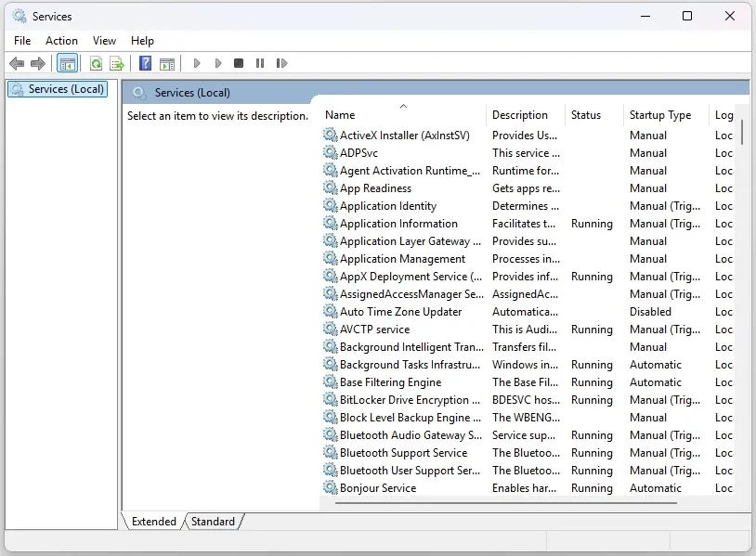Sort services by Status column header
Screen dimensions: 756x556
point(586,115)
